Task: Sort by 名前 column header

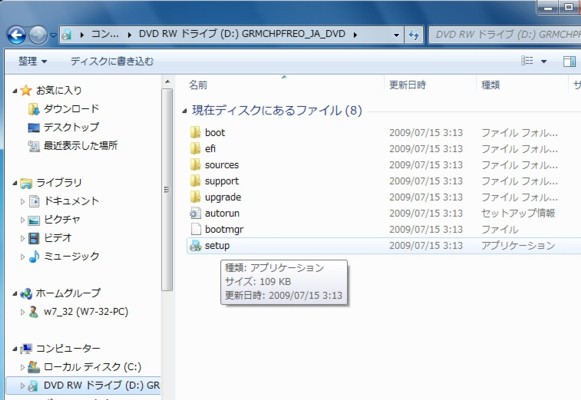Action: coord(198,85)
